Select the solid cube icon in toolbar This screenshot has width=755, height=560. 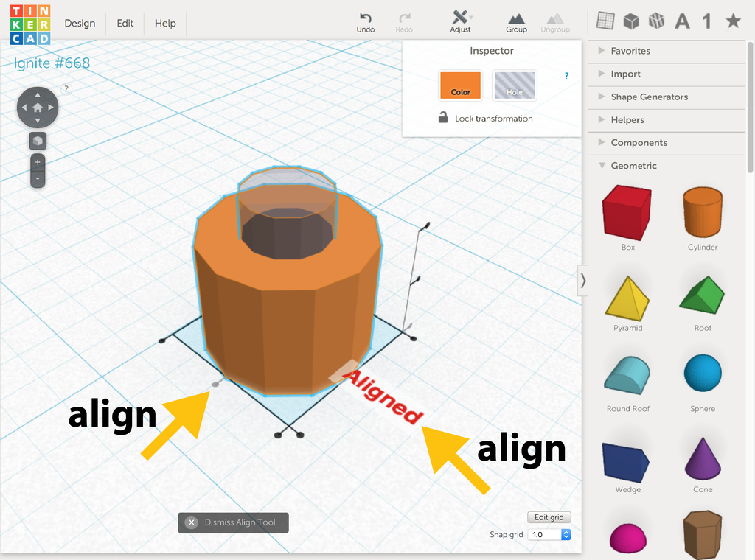631,21
